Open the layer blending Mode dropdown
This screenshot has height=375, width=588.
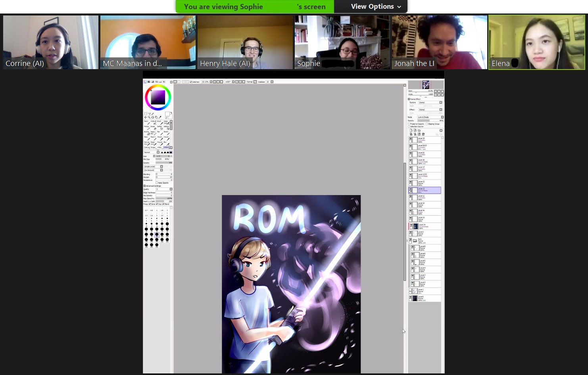430,117
